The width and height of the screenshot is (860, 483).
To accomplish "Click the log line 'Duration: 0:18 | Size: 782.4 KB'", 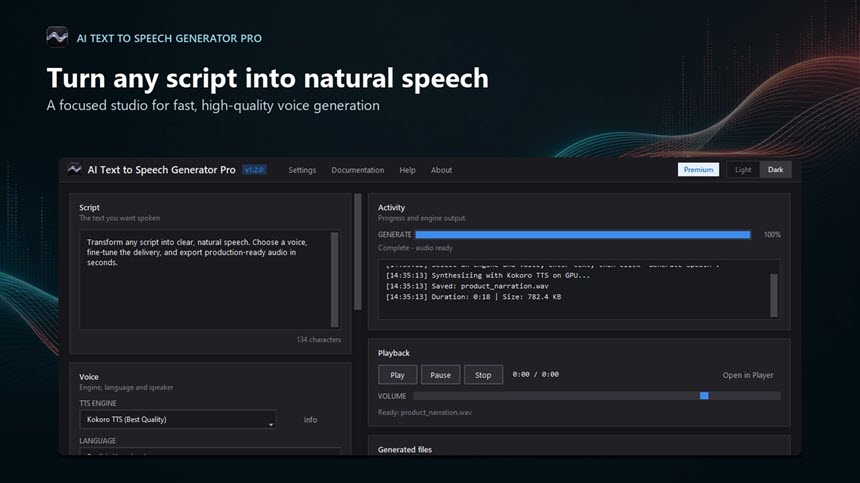I will pos(473,297).
